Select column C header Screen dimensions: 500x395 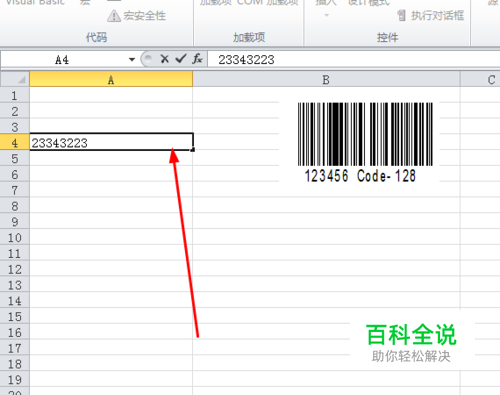pyautogui.click(x=480, y=80)
